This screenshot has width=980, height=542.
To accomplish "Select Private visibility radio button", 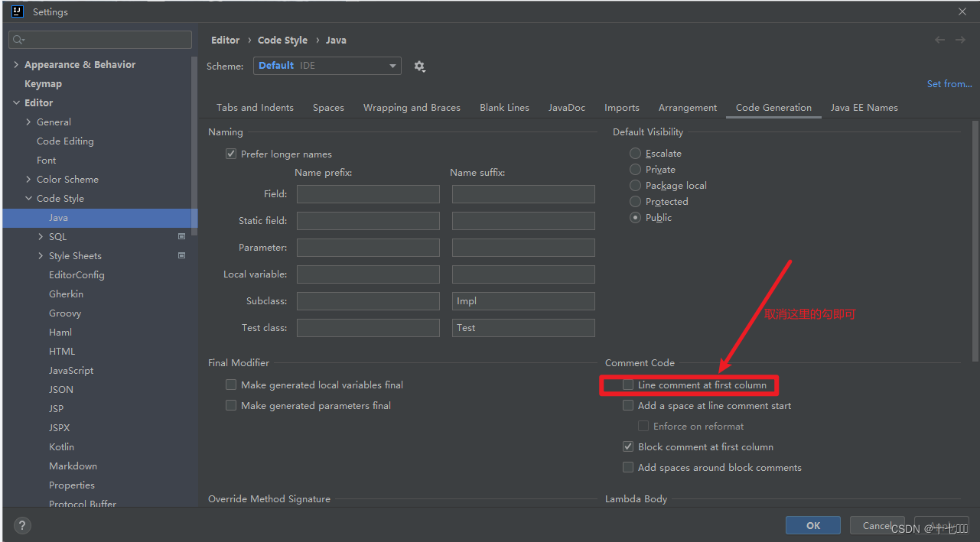I will pyautogui.click(x=635, y=169).
